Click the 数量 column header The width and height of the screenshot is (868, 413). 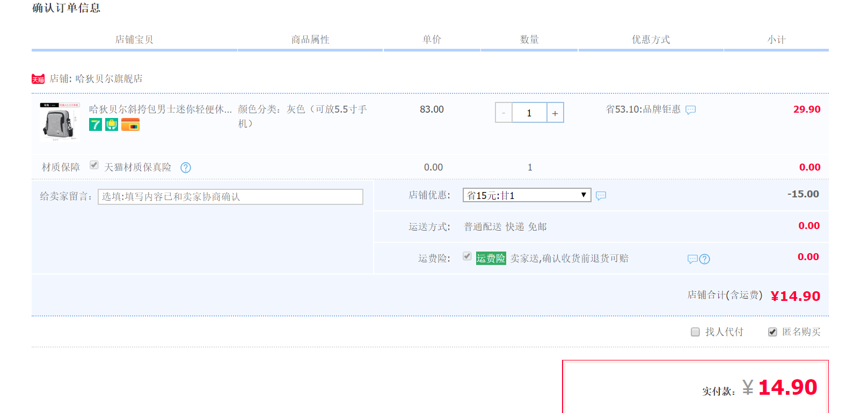point(529,40)
